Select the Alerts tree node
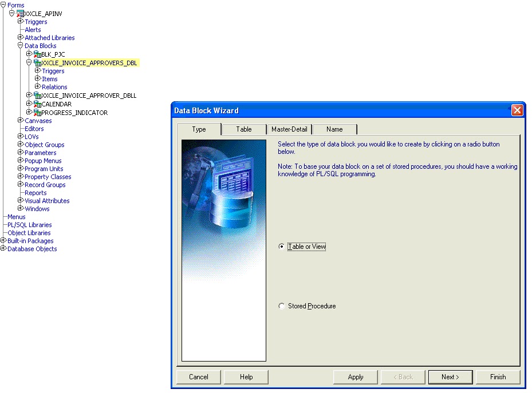The width and height of the screenshot is (532, 393). coord(33,30)
